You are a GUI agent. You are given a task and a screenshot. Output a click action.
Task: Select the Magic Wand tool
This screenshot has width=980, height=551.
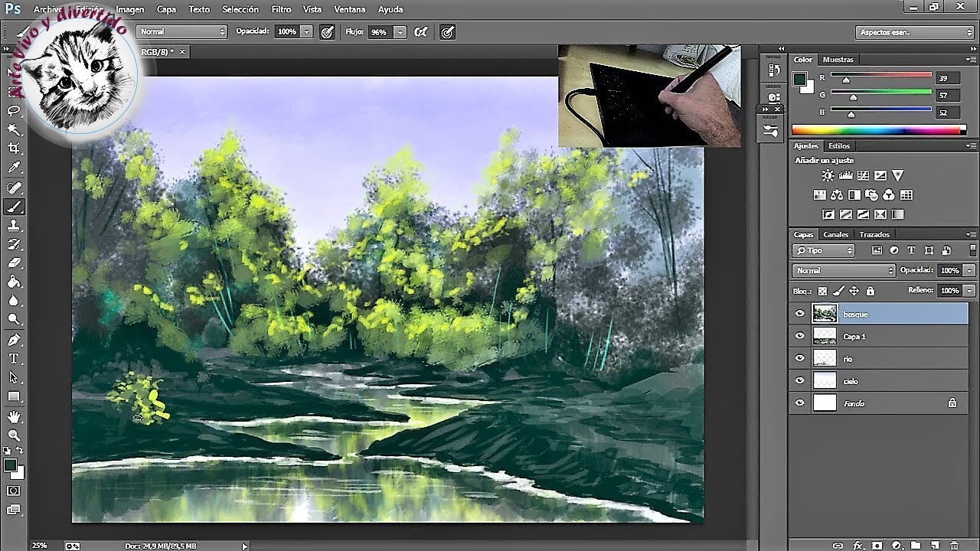point(14,130)
